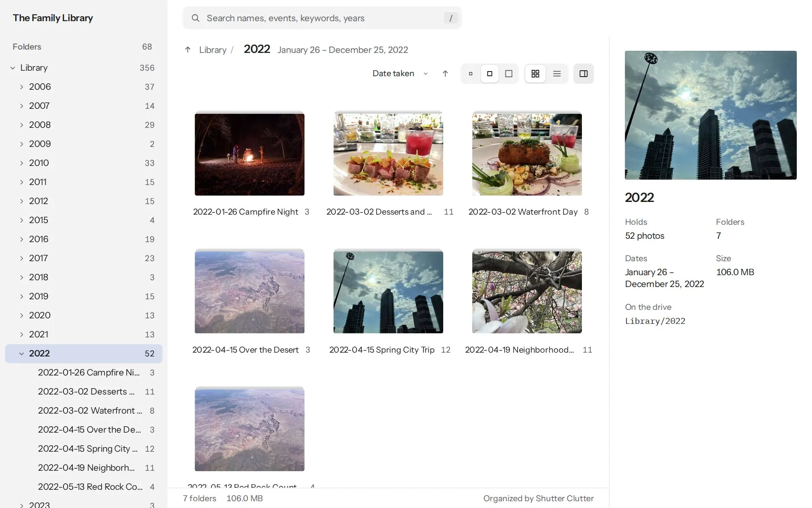This screenshot has width=812, height=508.
Task: Click the Library breadcrumb link
Action: coord(213,50)
